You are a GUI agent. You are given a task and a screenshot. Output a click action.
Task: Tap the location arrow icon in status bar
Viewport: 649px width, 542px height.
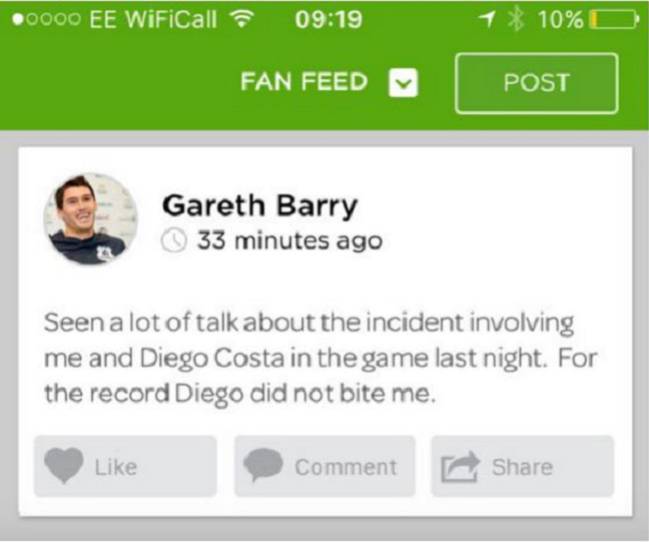point(487,19)
